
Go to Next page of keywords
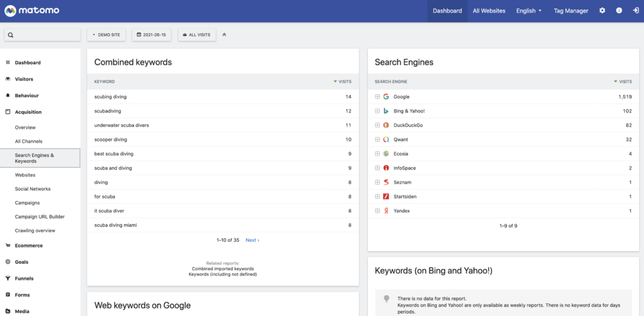(x=252, y=240)
